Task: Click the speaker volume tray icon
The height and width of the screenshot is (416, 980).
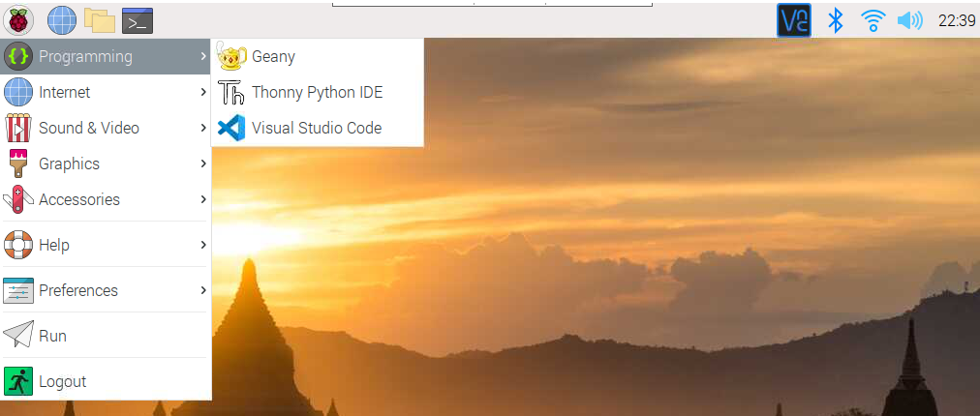Action: 910,20
